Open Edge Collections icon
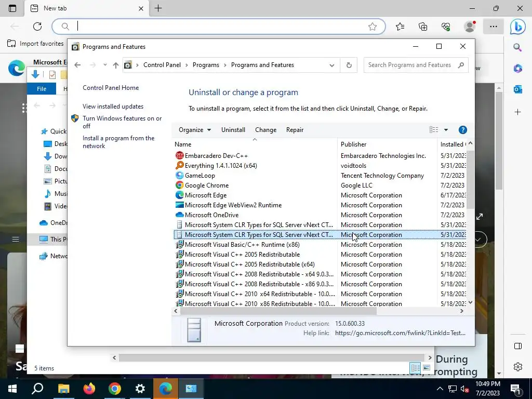Viewport: 532px width, 399px height. tap(423, 26)
